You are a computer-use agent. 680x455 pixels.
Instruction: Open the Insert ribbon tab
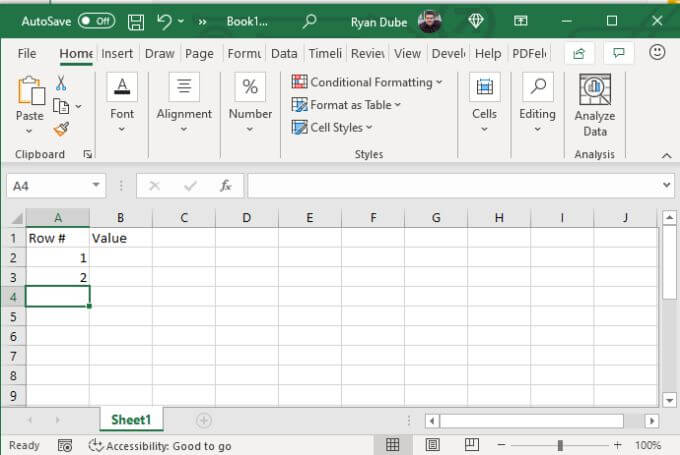pos(117,54)
